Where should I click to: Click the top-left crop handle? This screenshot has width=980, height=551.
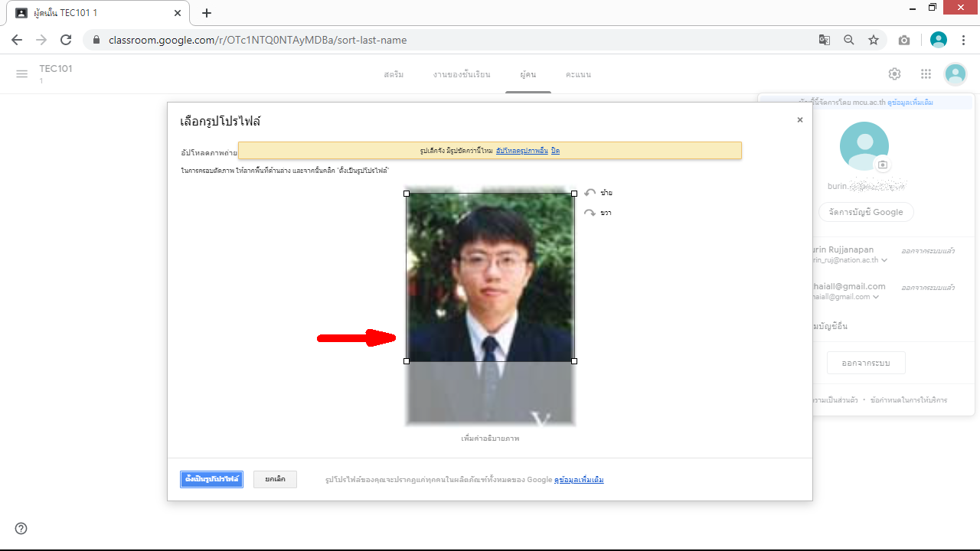tap(407, 194)
